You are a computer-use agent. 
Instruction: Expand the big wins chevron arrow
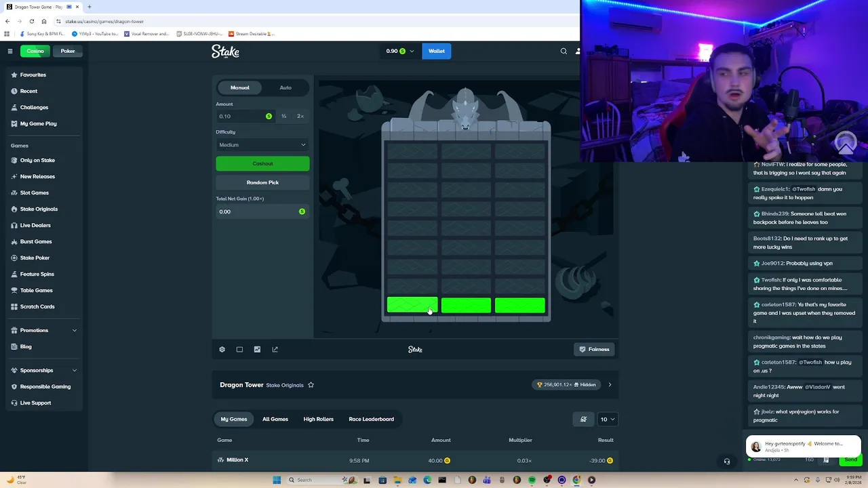pyautogui.click(x=609, y=385)
